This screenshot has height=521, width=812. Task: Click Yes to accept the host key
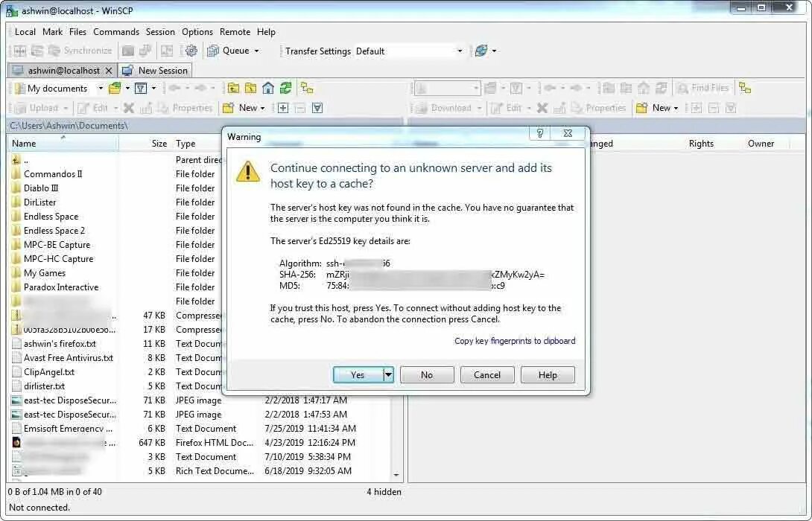point(358,374)
